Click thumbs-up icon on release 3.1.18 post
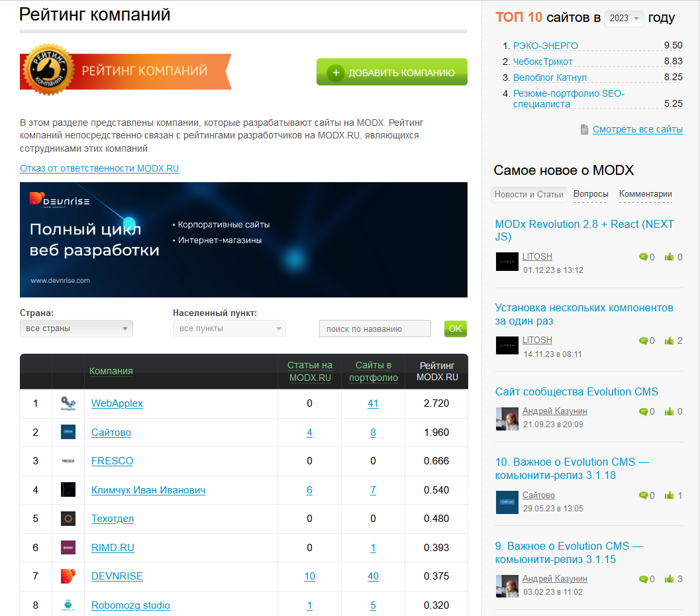Viewport: 700px width, 616px height. coord(669,495)
